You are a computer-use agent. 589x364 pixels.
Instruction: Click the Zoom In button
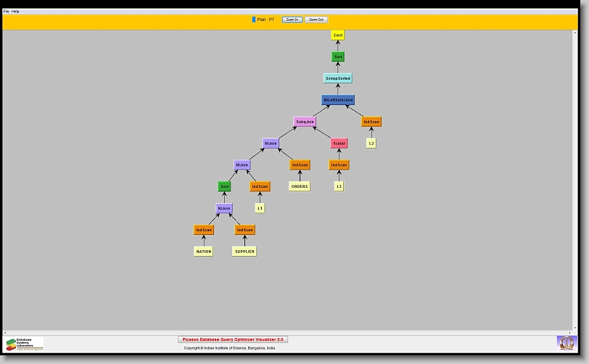pos(292,20)
